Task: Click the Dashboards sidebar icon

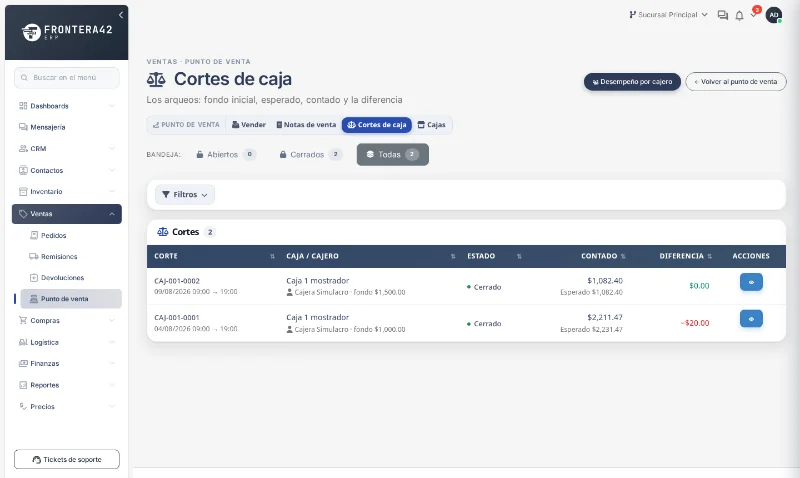Action: click(x=23, y=106)
